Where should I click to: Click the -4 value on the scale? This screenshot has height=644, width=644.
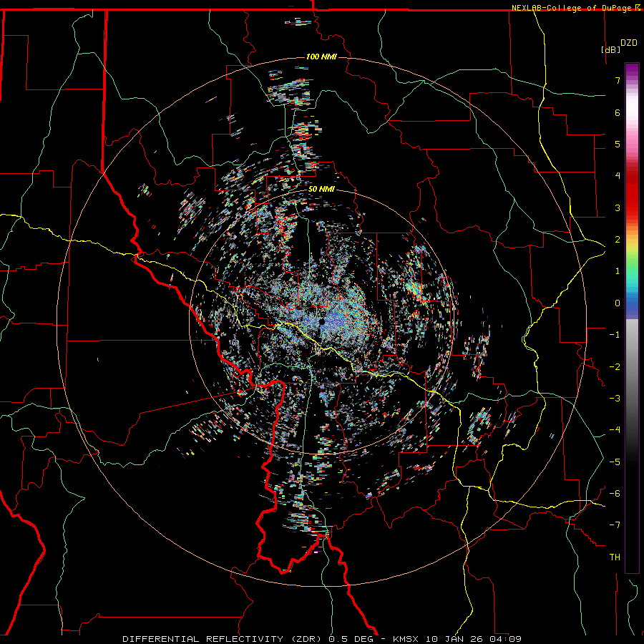point(615,430)
